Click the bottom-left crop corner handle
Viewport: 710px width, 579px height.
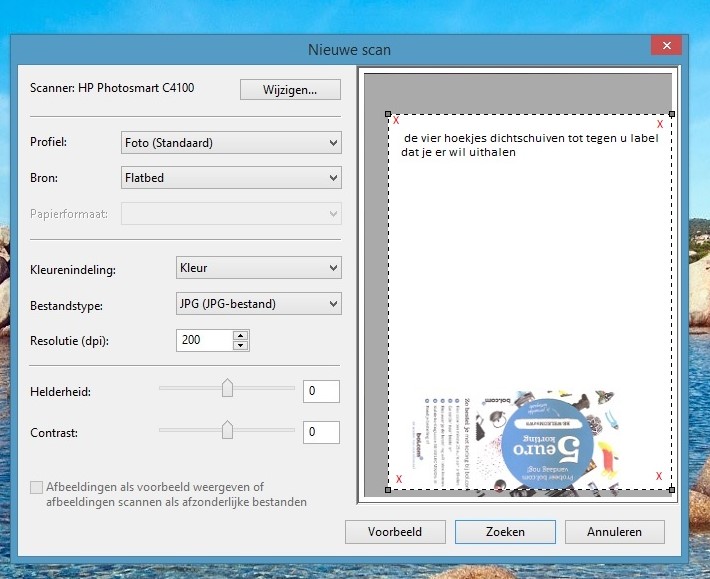388,490
